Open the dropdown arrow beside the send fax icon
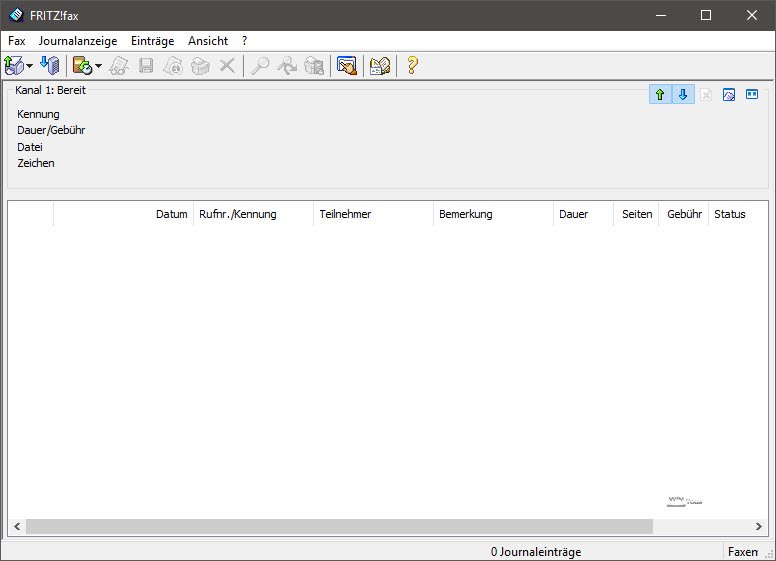Image resolution: width=776 pixels, height=561 pixels. 30,66
